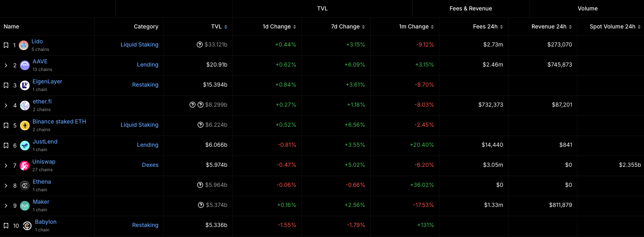The image size is (644, 237).
Task: Sort table by TVL column
Action: [x=219, y=26]
